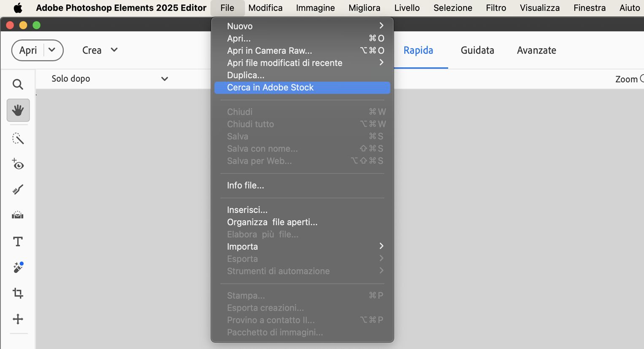Select the Spot Healing Brush tool
Screen dimensions: 644x349
pyautogui.click(x=18, y=267)
